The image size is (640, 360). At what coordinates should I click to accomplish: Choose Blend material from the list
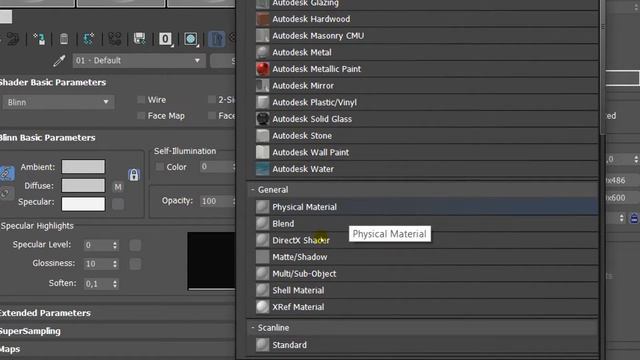(x=426, y=224)
